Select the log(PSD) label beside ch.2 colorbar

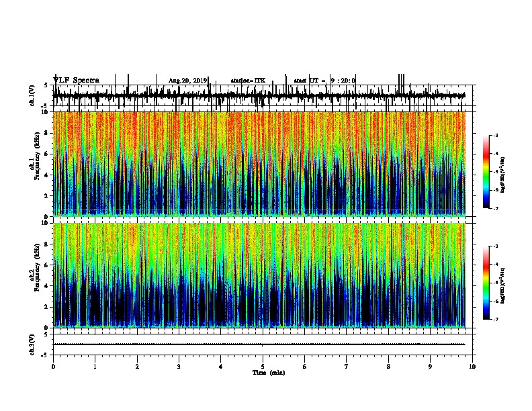point(502,286)
